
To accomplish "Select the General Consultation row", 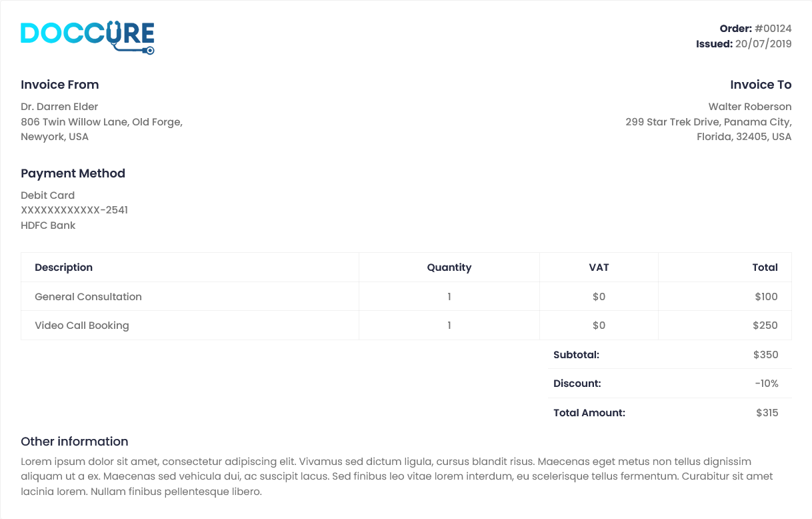I will (x=406, y=297).
